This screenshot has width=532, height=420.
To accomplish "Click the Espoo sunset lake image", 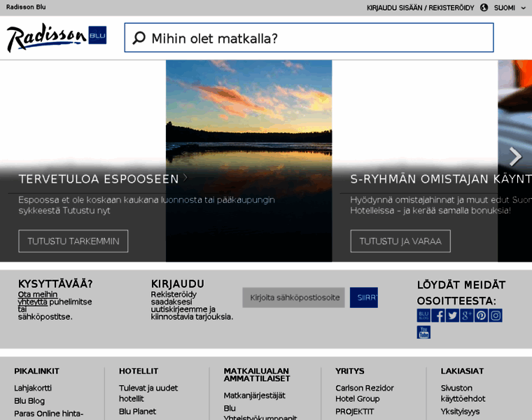I will pyautogui.click(x=248, y=160).
